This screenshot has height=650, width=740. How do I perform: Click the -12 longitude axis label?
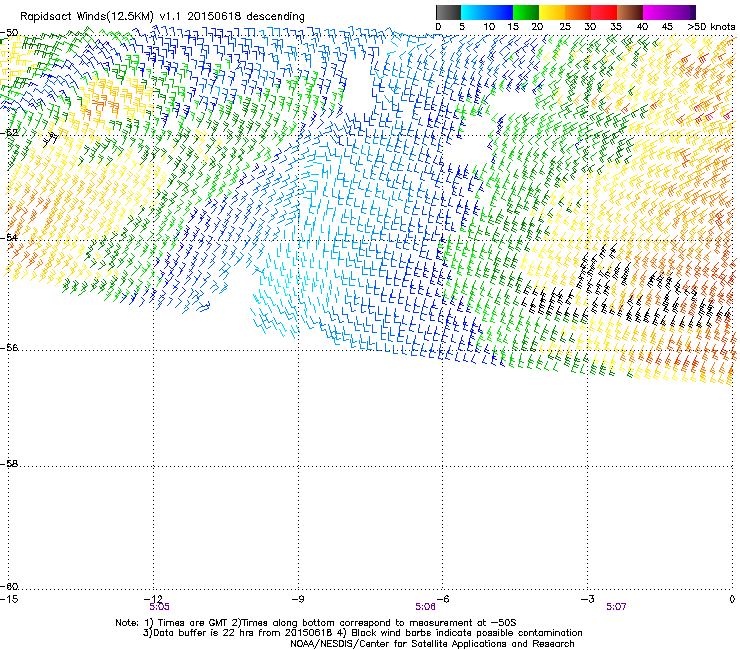(x=154, y=599)
